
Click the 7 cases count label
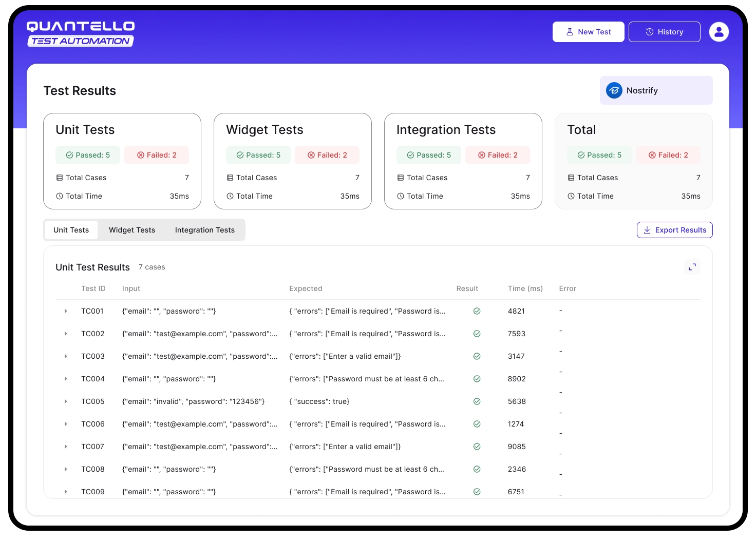pyautogui.click(x=152, y=267)
